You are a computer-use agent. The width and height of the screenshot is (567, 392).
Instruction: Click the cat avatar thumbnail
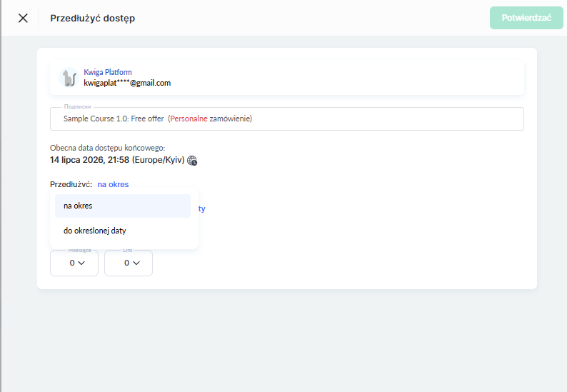(69, 77)
